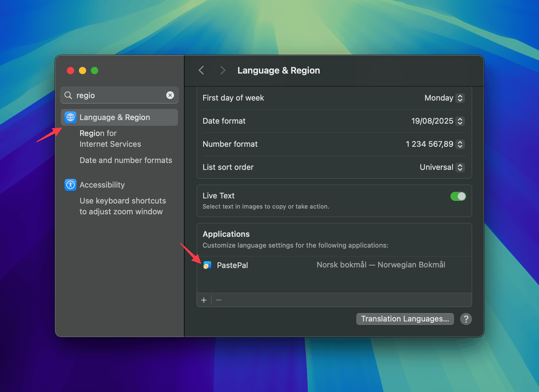The image size is (539, 392).
Task: Go back with the left chevron
Action: 201,70
